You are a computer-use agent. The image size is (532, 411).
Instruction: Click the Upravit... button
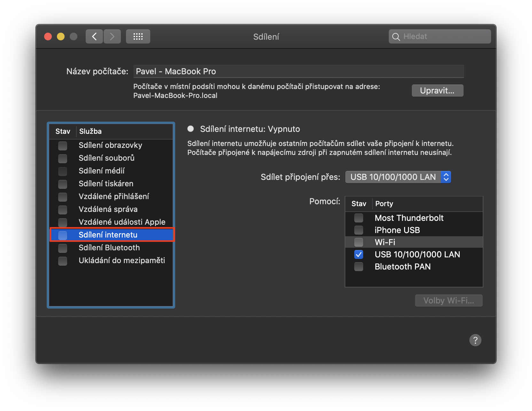(x=437, y=91)
